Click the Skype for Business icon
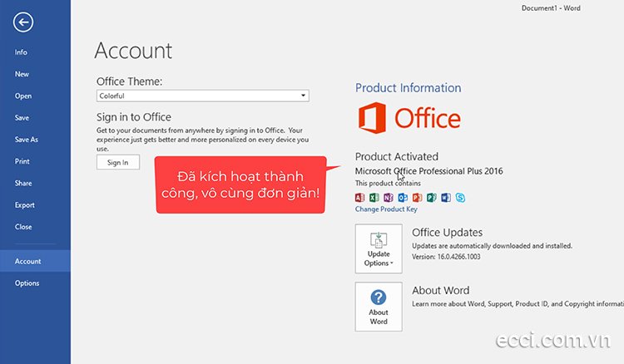The width and height of the screenshot is (624, 364). tap(459, 198)
